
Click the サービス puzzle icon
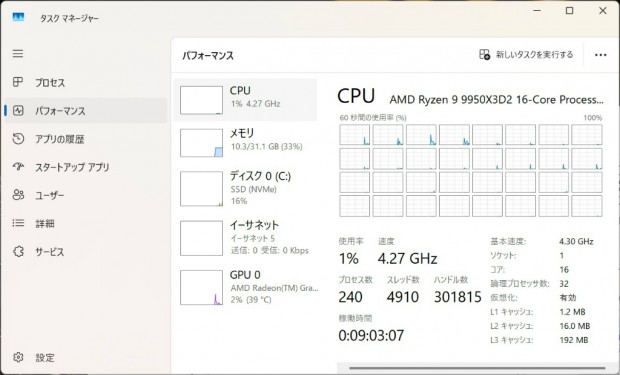18,251
